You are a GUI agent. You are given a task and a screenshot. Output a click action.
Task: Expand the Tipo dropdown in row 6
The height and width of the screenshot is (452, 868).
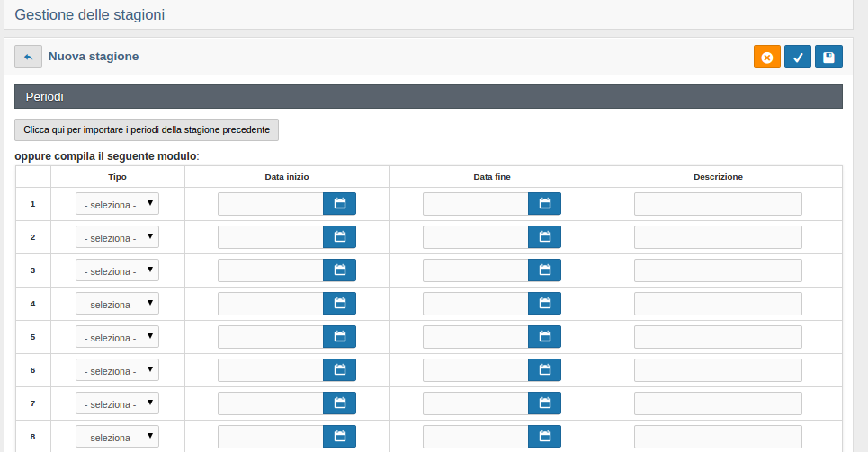[x=117, y=369]
